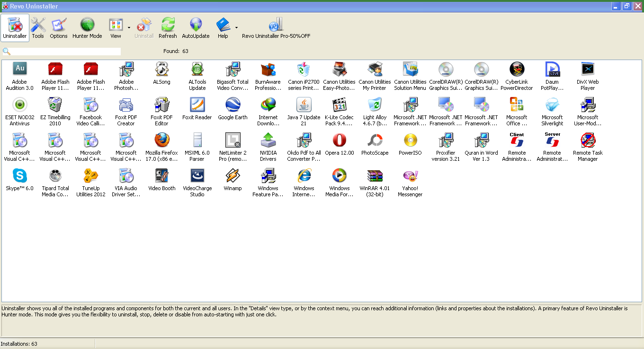This screenshot has height=349, width=644.
Task: Select Daum PotPlayer icon
Action: [553, 69]
